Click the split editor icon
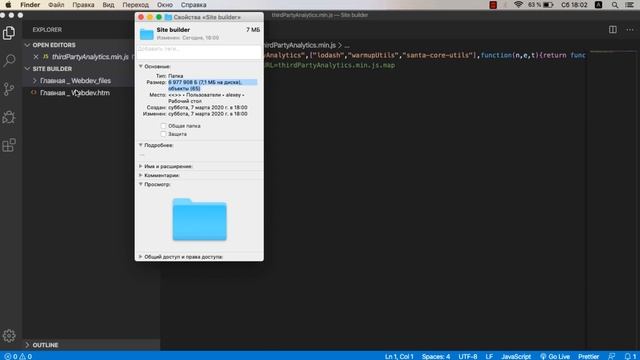The width and height of the screenshot is (640, 360). tap(613, 29)
